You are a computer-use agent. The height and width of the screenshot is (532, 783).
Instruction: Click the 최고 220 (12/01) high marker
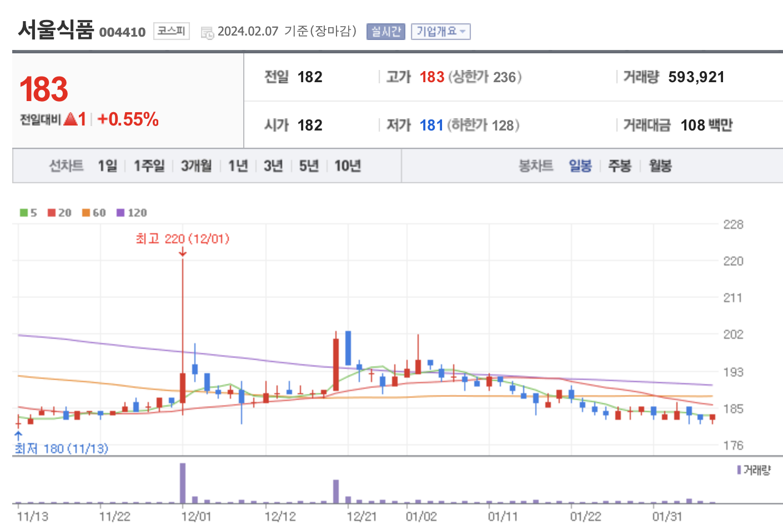[x=183, y=239]
